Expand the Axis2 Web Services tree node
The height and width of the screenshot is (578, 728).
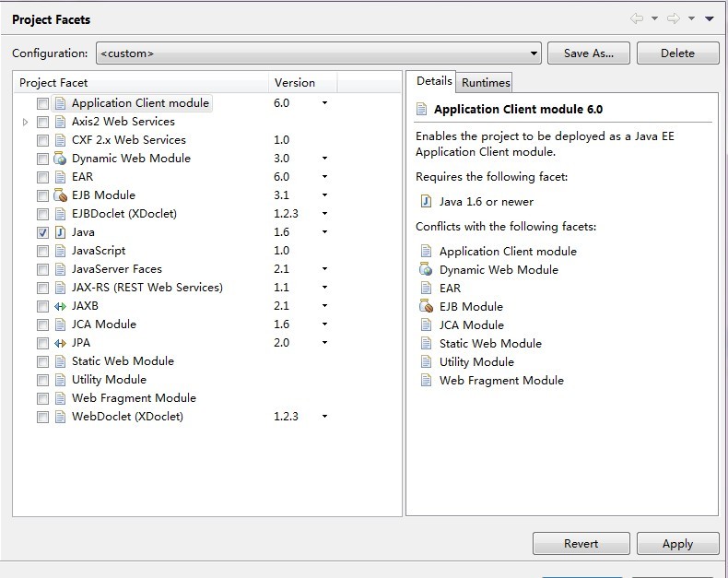pos(26,122)
